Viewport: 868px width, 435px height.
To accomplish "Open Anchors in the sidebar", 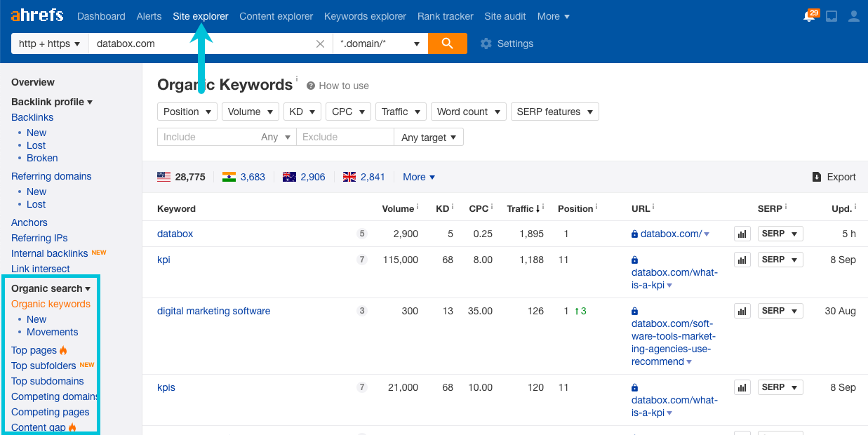I will 29,222.
